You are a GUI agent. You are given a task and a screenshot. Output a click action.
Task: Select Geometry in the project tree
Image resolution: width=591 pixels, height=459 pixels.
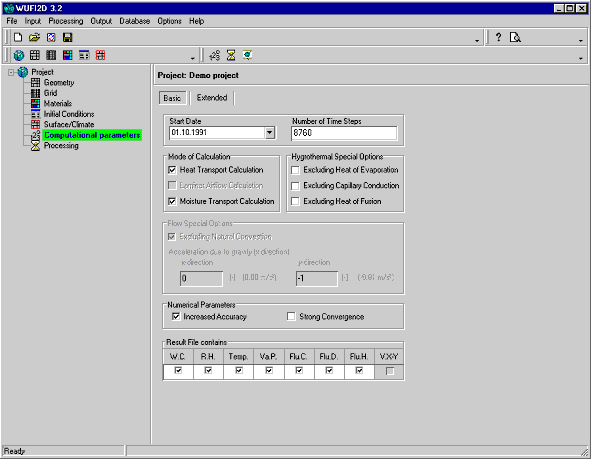click(x=59, y=83)
